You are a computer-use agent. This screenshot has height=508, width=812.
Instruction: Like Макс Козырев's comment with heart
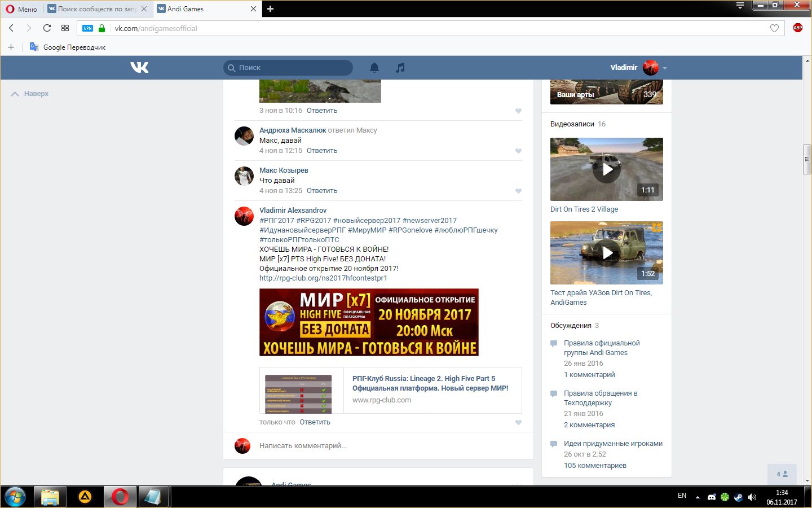tap(518, 191)
